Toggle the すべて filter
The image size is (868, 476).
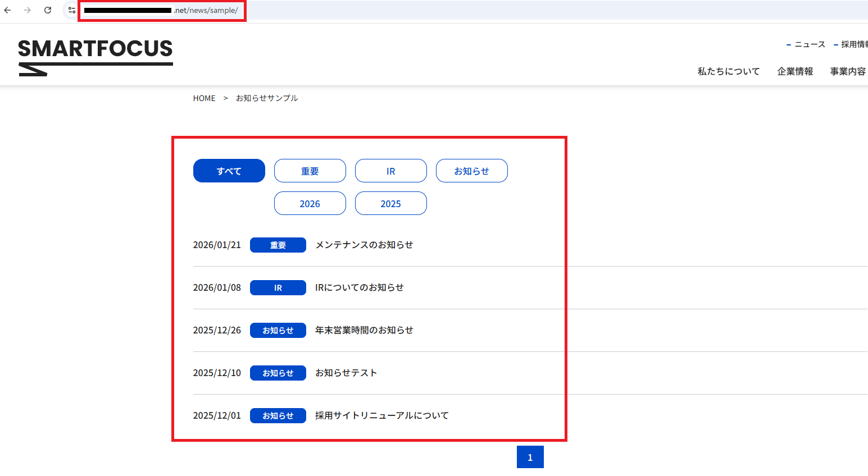pos(229,170)
